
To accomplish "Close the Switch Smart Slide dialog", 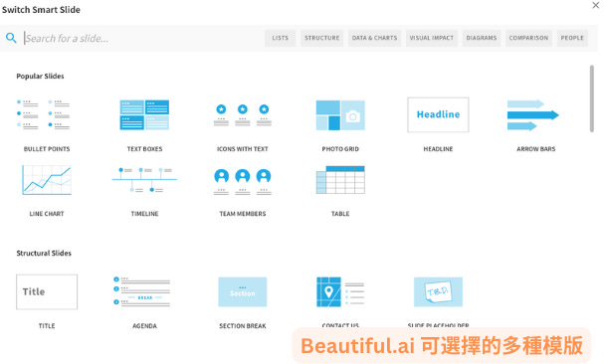I will pyautogui.click(x=595, y=5).
